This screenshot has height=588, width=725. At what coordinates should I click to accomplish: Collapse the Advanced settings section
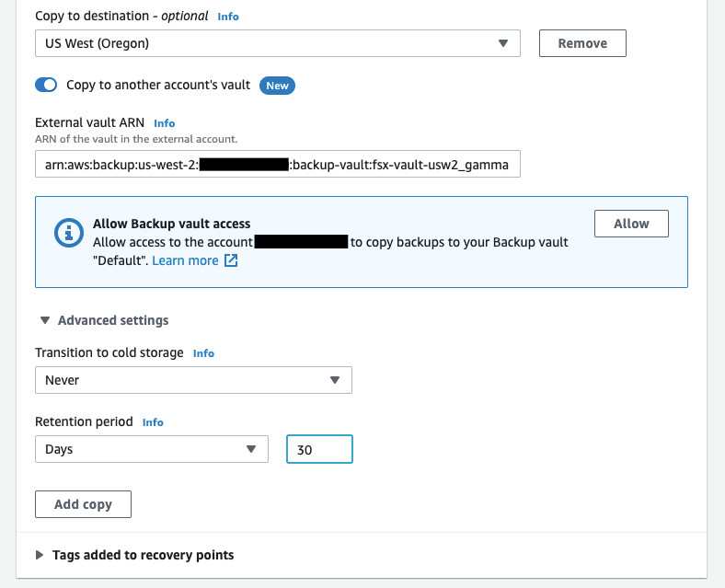[104, 320]
